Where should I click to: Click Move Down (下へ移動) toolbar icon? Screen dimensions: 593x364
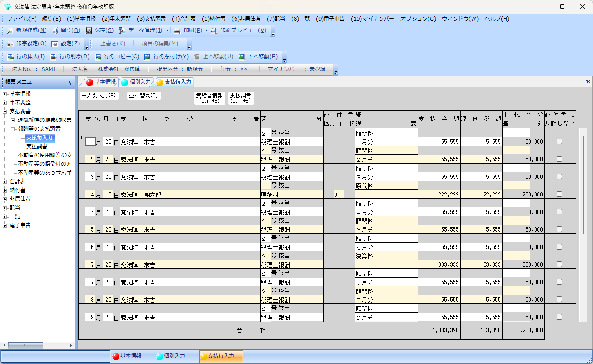(242, 57)
